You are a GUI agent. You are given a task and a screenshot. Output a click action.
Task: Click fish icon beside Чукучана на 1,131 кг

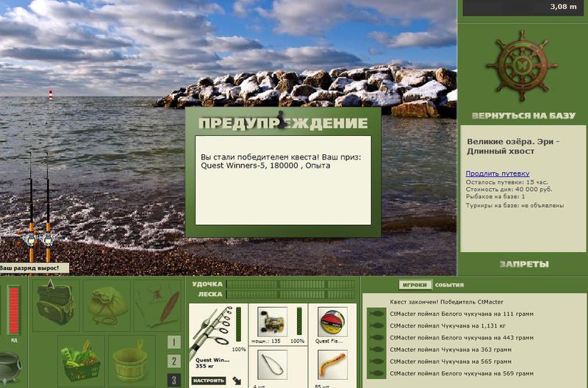(x=376, y=326)
